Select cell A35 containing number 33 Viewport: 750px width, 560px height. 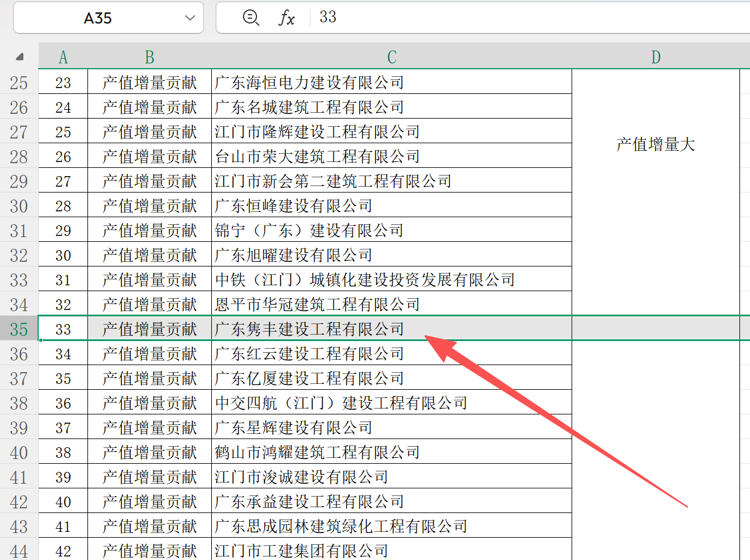(x=63, y=329)
